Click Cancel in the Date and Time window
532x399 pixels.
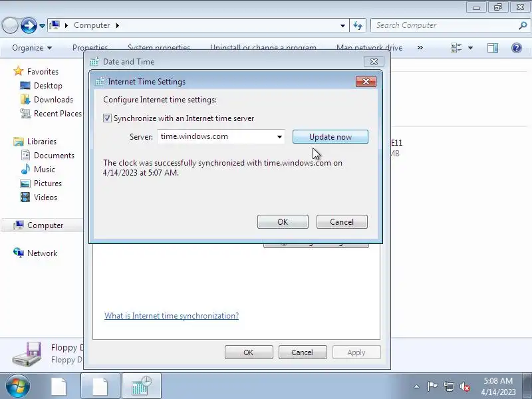coord(303,352)
